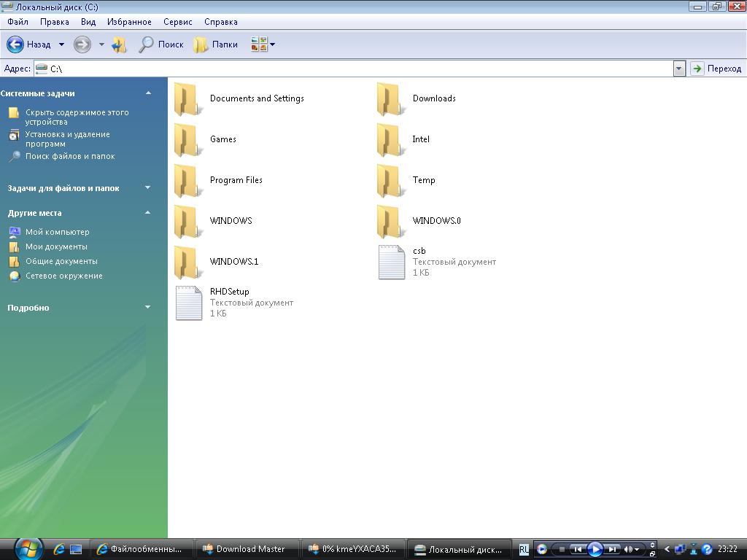
Task: Select the Program Files folder icon
Action: pos(187,181)
